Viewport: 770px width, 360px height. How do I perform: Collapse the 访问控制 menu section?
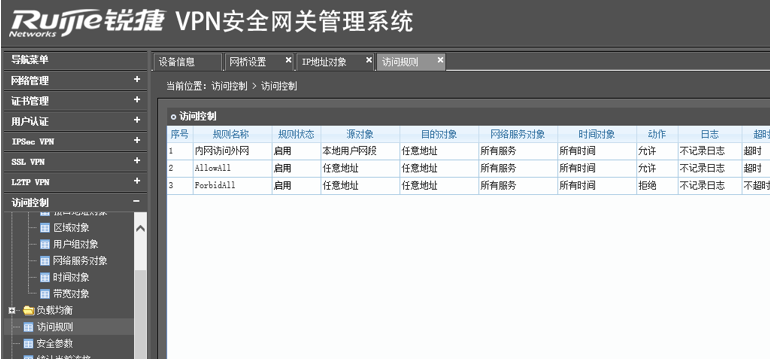pyautogui.click(x=137, y=201)
